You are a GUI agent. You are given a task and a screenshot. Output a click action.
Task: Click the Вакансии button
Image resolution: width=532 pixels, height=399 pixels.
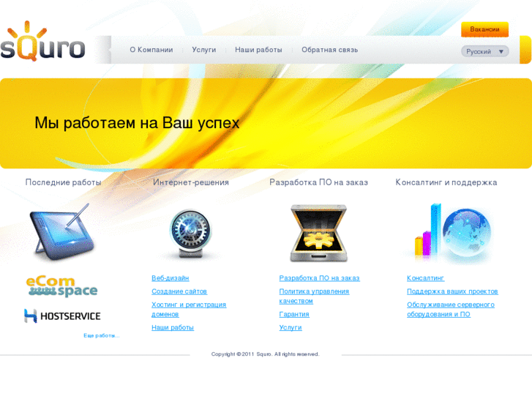click(x=485, y=29)
